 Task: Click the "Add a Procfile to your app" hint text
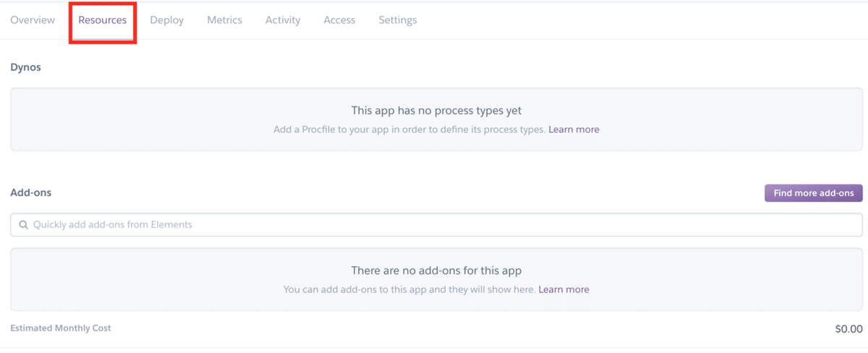409,129
